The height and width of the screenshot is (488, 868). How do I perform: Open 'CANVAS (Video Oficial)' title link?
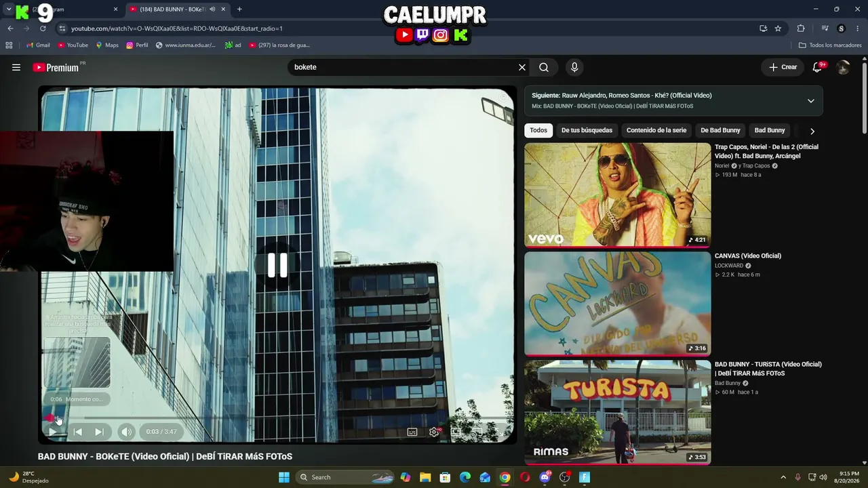(748, 256)
